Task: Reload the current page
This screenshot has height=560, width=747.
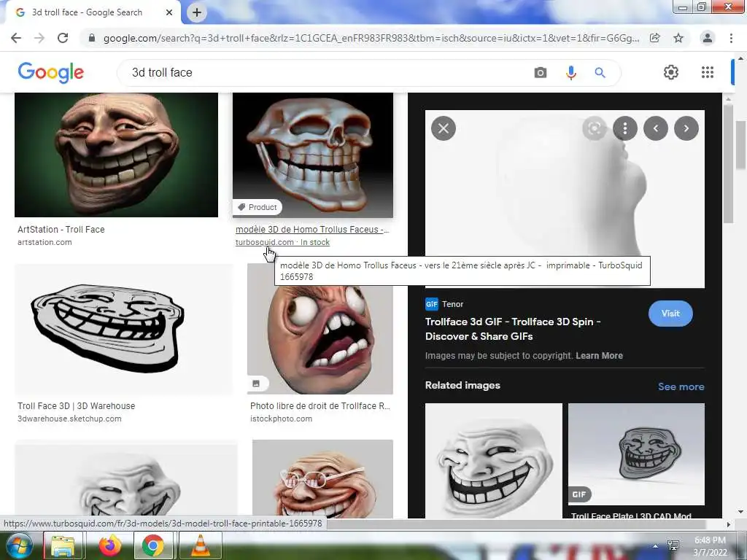Action: [x=63, y=38]
